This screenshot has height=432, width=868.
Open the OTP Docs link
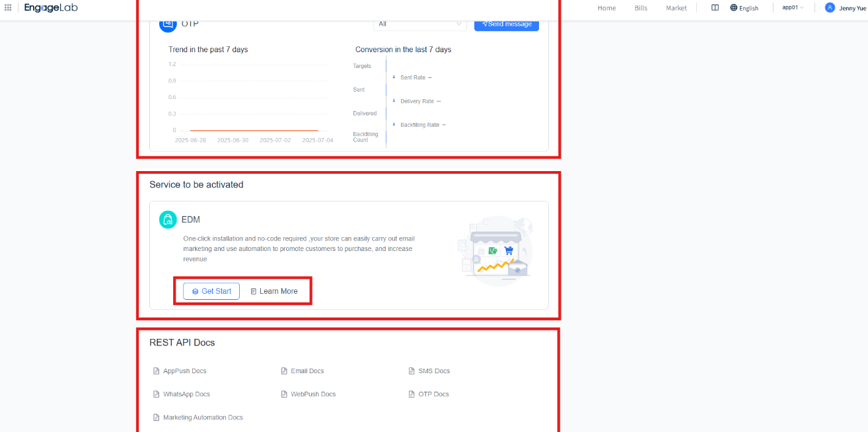[433, 394]
